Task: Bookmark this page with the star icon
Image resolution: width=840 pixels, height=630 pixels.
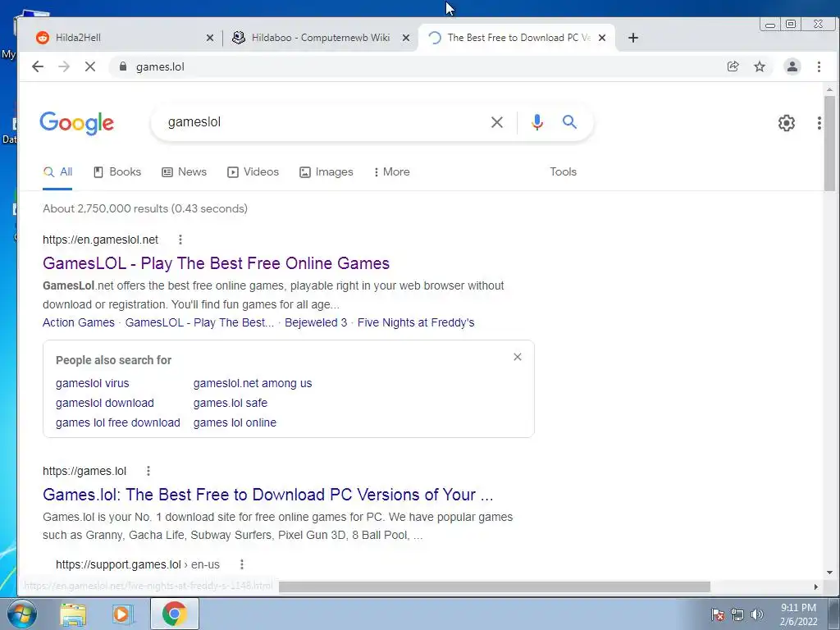Action: (760, 66)
